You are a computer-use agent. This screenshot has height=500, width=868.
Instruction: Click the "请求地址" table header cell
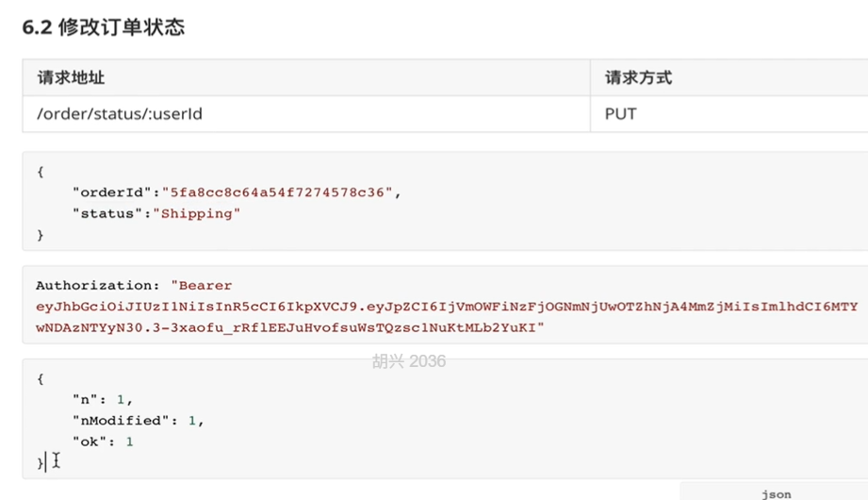pos(71,77)
